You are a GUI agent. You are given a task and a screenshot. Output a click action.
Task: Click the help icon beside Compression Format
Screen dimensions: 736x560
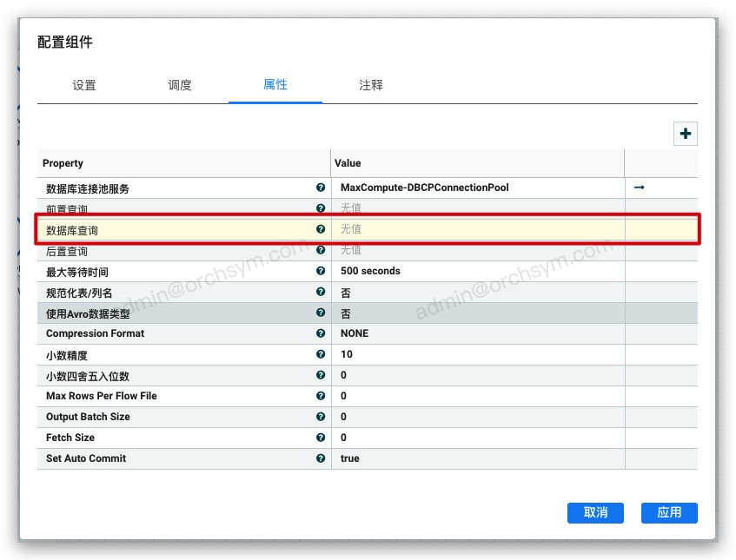[x=321, y=333]
